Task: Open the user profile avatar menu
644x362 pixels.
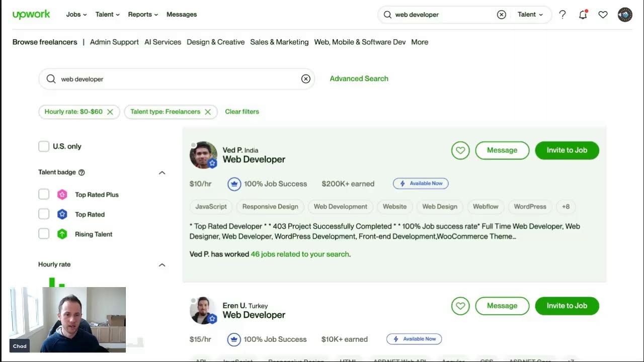Action: pyautogui.click(x=625, y=15)
